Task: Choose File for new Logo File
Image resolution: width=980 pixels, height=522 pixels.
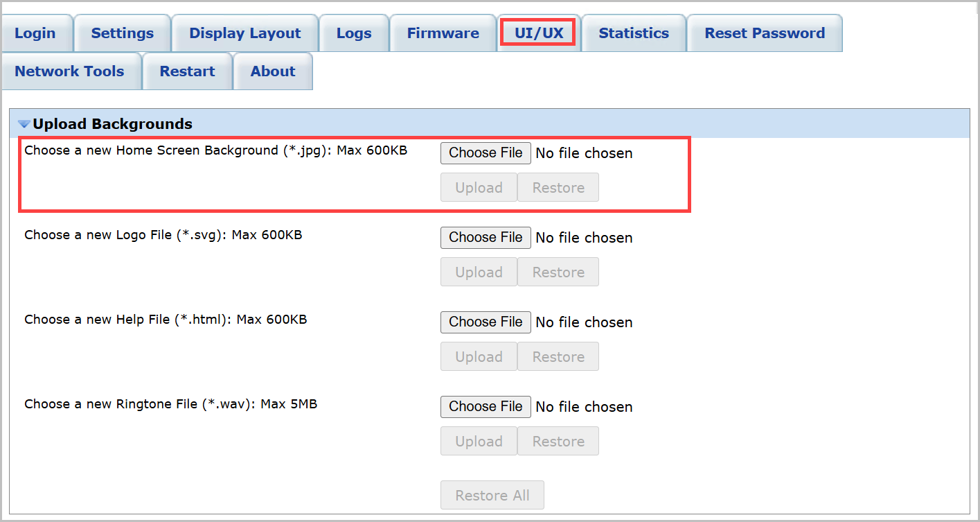Action: click(x=485, y=238)
